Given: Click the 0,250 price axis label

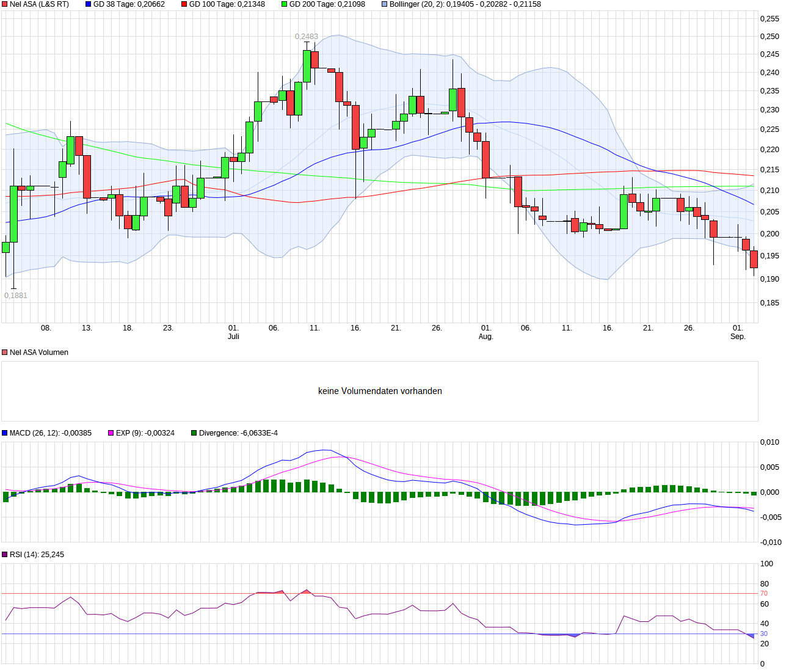Looking at the screenshot, I should pos(769,37).
